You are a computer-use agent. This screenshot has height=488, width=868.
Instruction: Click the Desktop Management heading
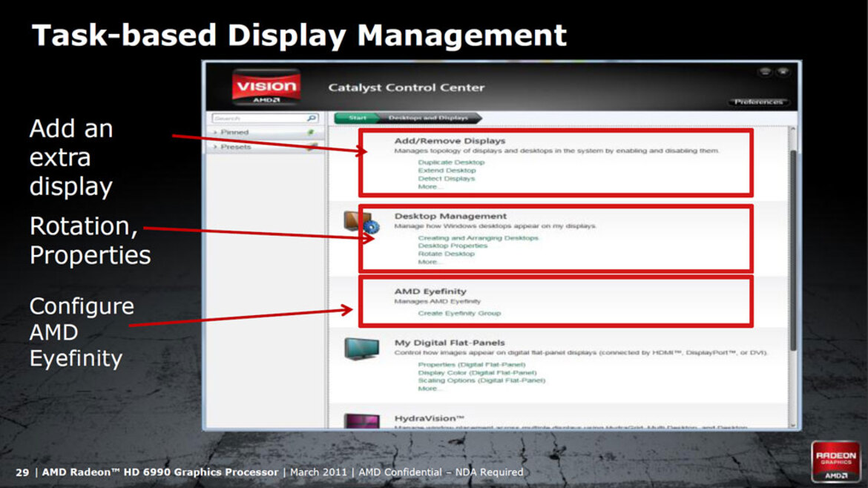pyautogui.click(x=450, y=217)
